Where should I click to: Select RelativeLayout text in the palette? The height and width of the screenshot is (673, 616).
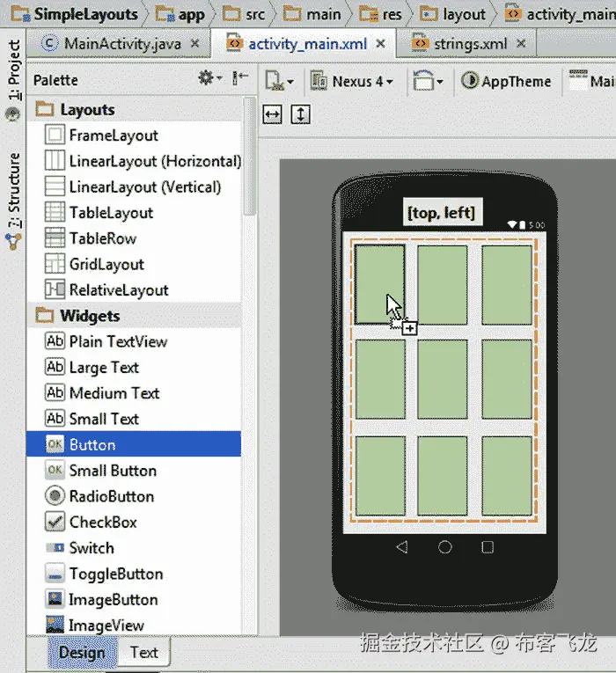pyautogui.click(x=119, y=290)
